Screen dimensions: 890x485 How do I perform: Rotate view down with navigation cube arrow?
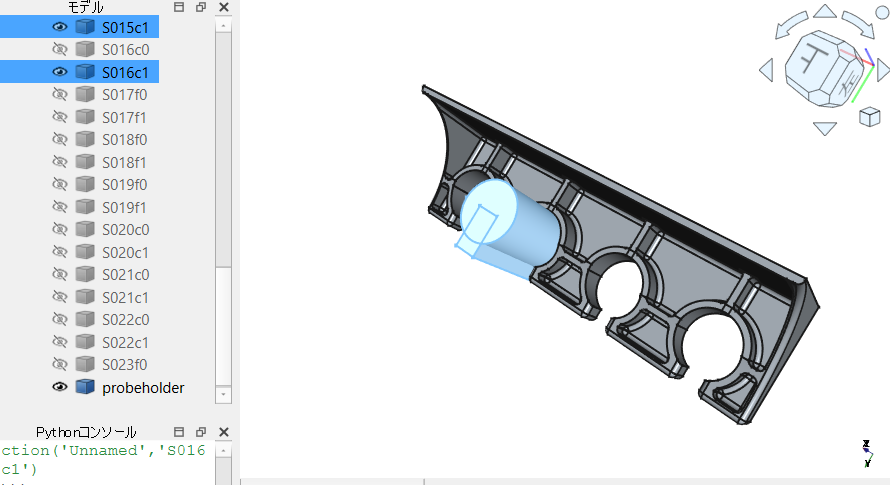coord(825,128)
